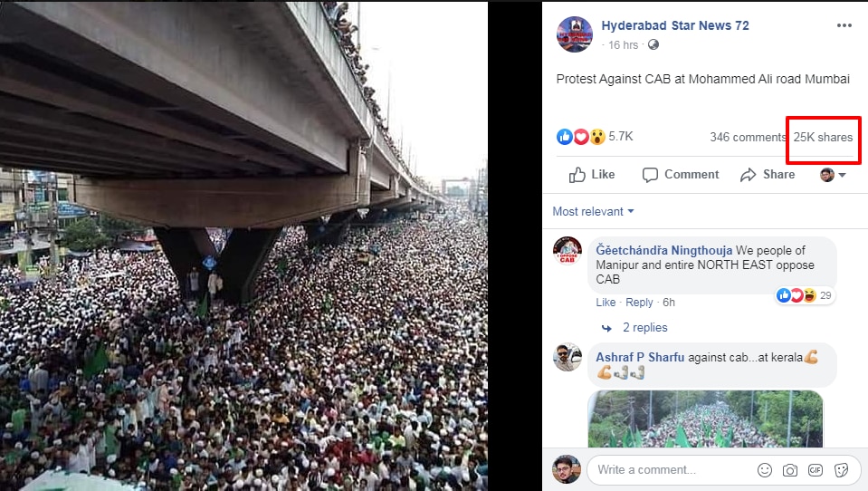The image size is (868, 491).
Task: Open the 25K shares list
Action: click(823, 138)
